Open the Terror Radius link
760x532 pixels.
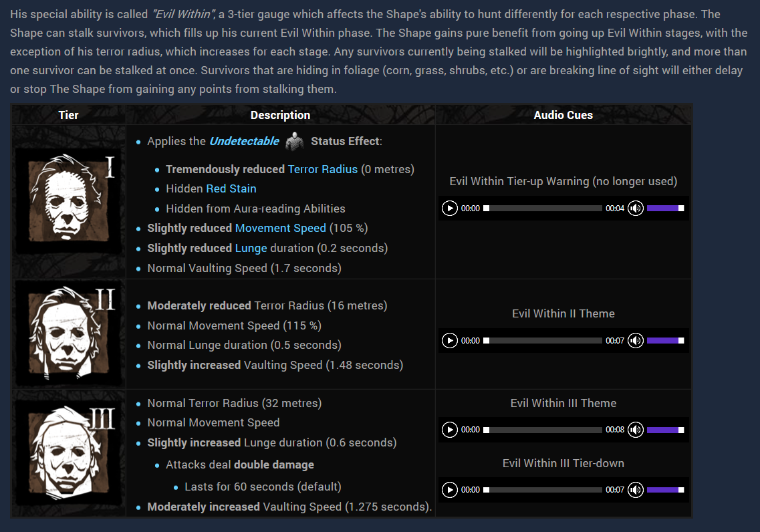tap(322, 169)
